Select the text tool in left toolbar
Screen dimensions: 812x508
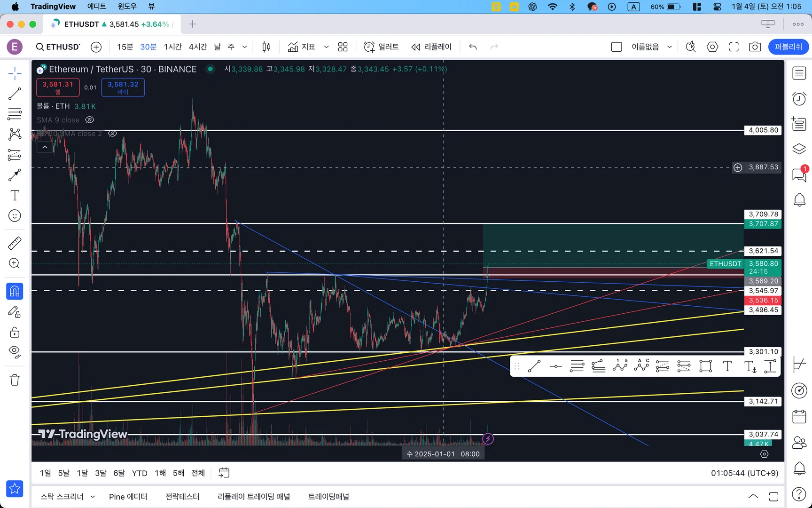(15, 195)
